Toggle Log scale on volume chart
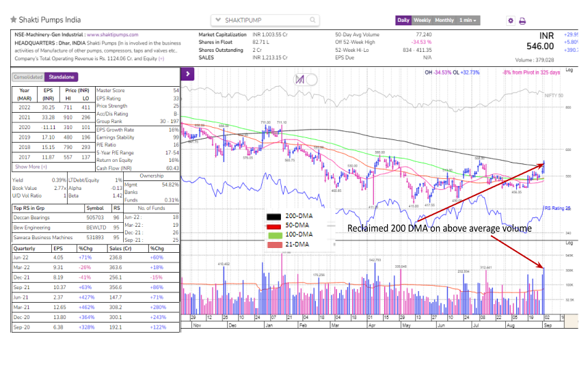 pyautogui.click(x=570, y=243)
